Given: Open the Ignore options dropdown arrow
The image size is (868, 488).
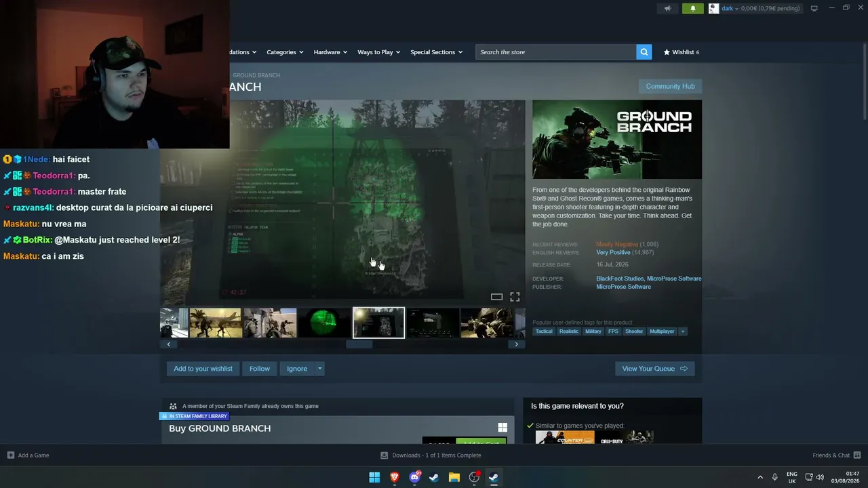Looking at the screenshot, I should tap(320, 369).
